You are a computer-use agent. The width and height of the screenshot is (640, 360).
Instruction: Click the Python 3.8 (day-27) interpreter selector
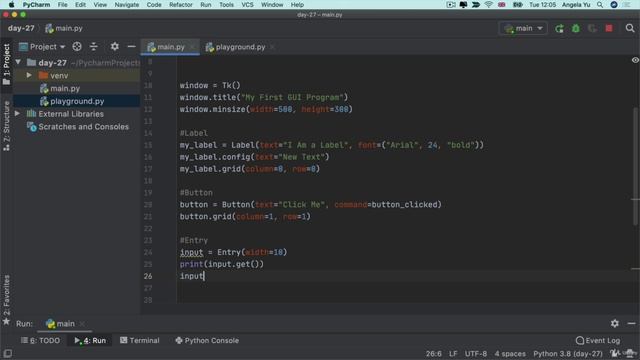[x=568, y=354]
